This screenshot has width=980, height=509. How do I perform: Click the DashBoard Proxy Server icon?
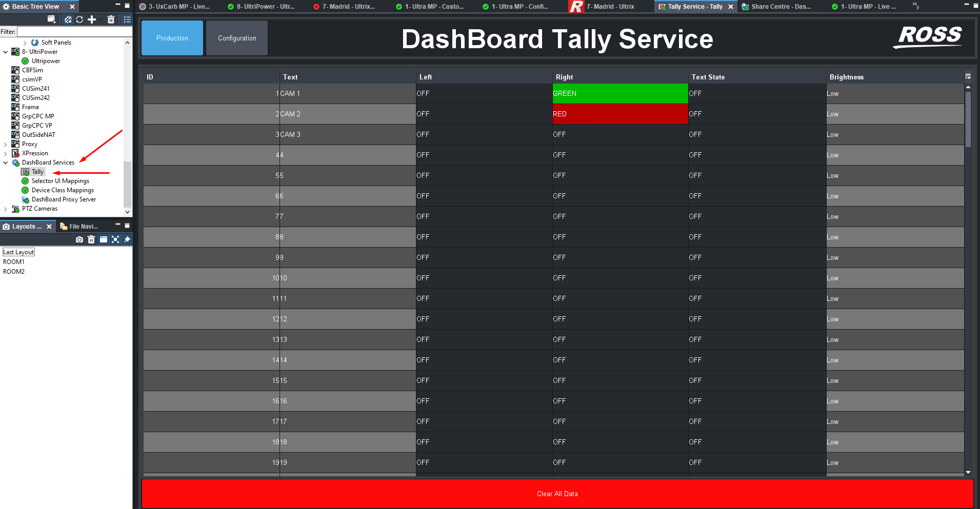(x=25, y=199)
